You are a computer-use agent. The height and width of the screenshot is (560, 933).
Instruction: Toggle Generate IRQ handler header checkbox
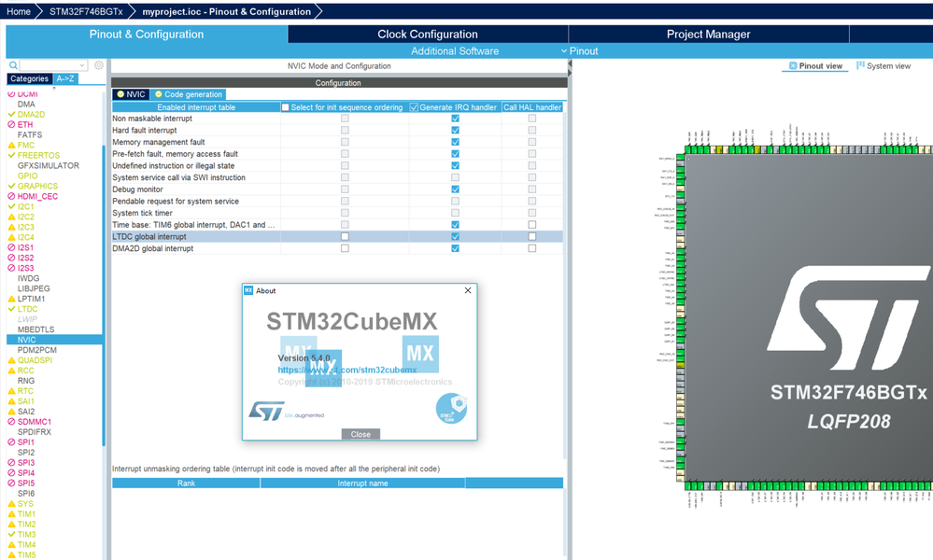(x=414, y=107)
